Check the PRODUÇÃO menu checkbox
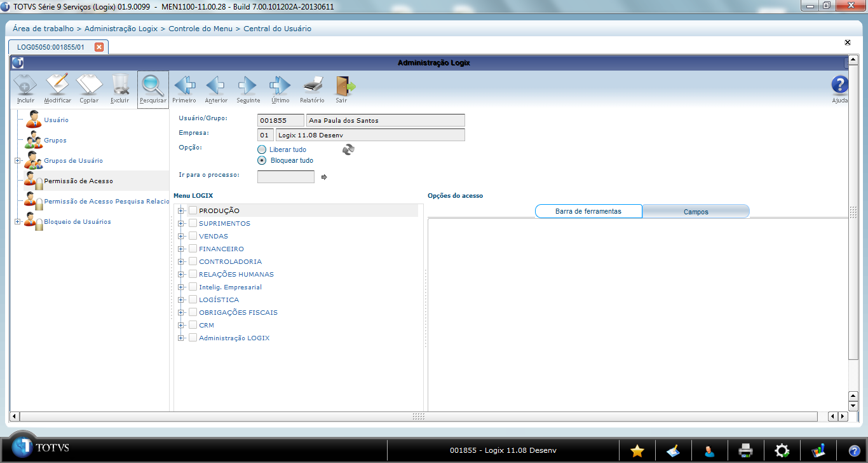Screen dimensions: 868x463 [193, 211]
